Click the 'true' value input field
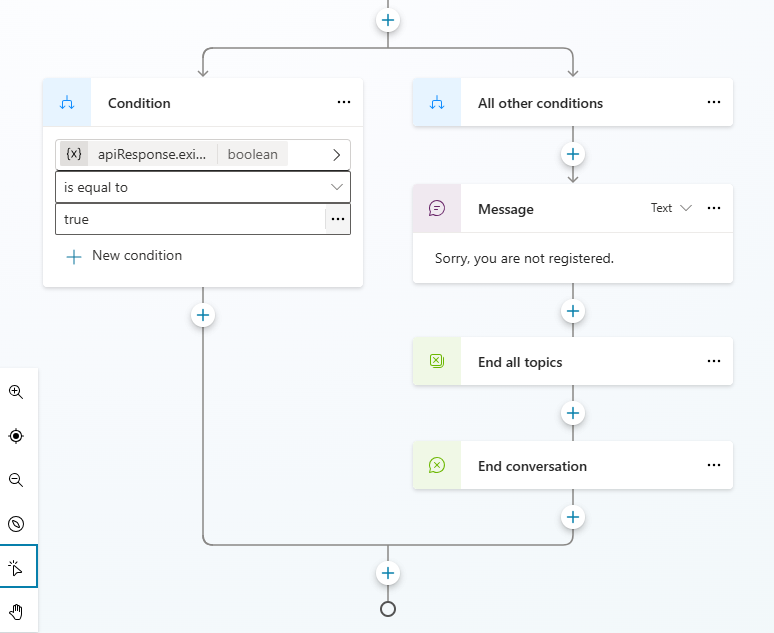The width and height of the screenshot is (774, 633). [190, 219]
